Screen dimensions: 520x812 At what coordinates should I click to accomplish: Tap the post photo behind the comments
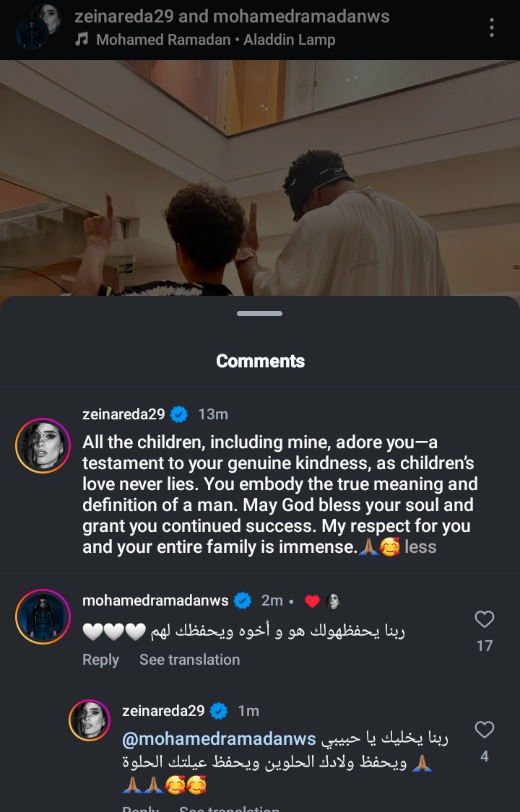coord(260,180)
